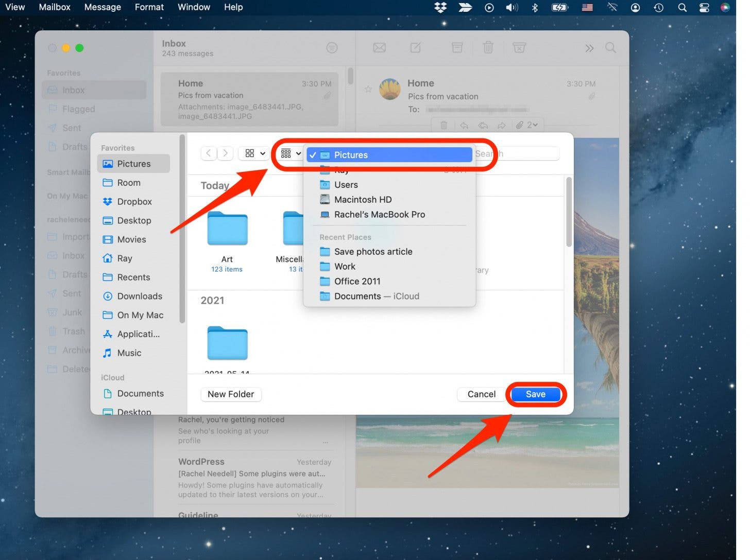Click the Dropbox icon in menu bar
This screenshot has width=750, height=560.
click(x=440, y=7)
